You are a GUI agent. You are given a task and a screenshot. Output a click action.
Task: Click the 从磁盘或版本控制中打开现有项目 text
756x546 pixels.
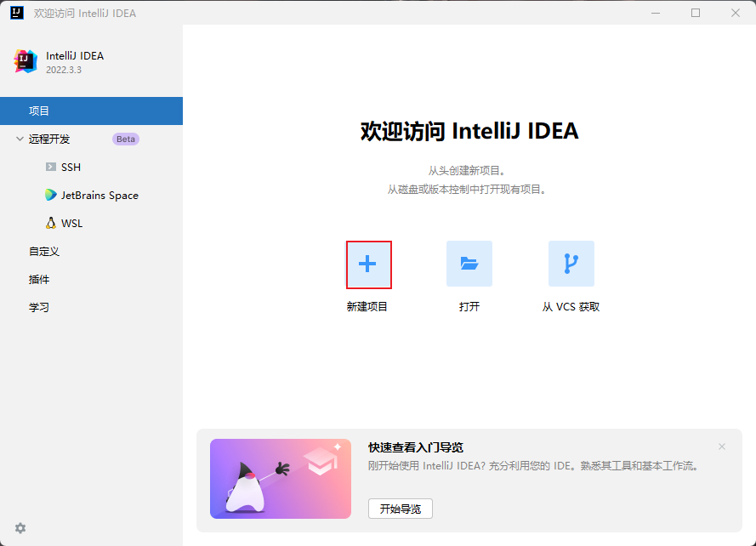pyautogui.click(x=467, y=189)
